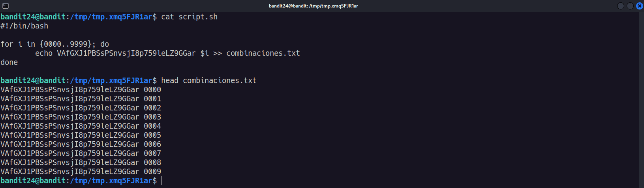The image size is (644, 188).
Task: Click 'combinaciones.txt' in the echo line
Action: [x=263, y=53]
